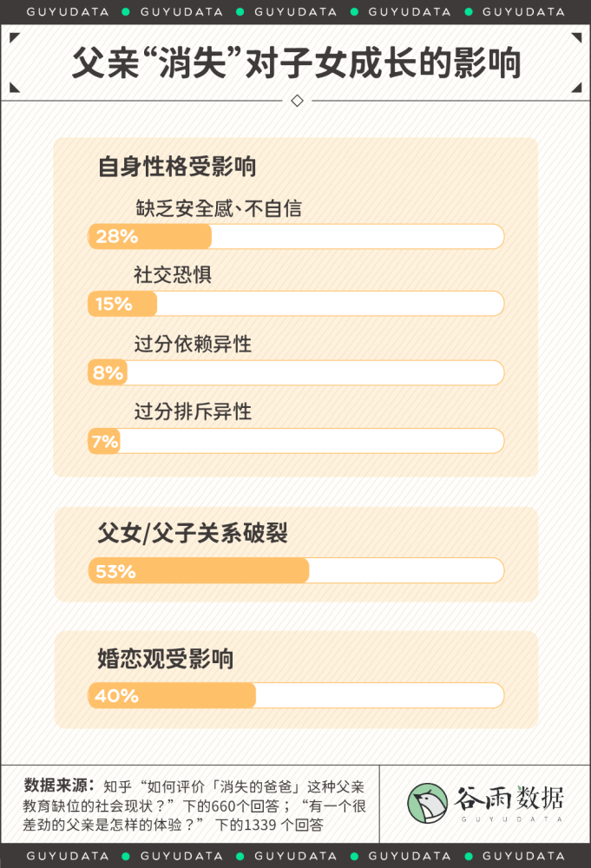The width and height of the screenshot is (591, 868).
Task: Click the first green dot in top banner
Action: [x=126, y=11]
